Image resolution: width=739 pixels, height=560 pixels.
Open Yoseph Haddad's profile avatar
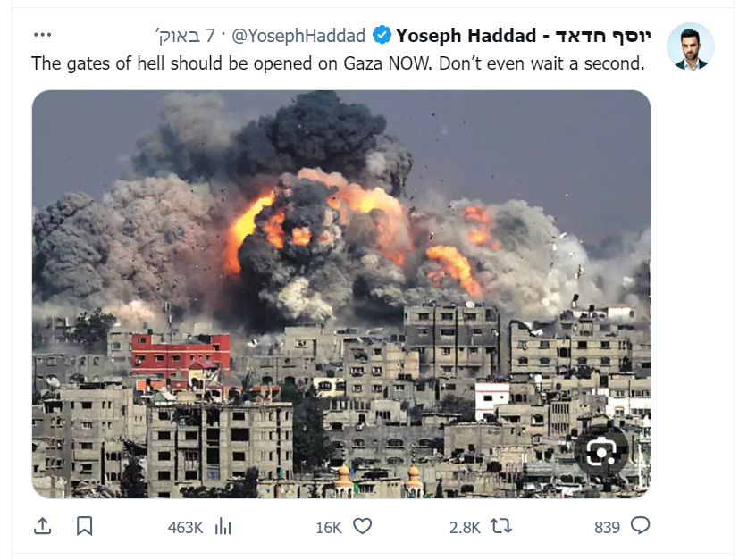(x=691, y=46)
